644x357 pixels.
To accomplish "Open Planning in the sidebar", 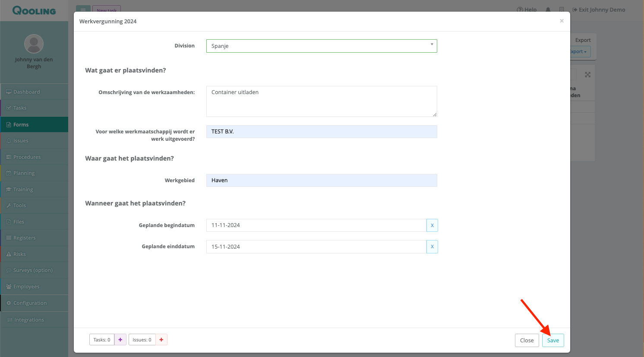I will (34, 173).
